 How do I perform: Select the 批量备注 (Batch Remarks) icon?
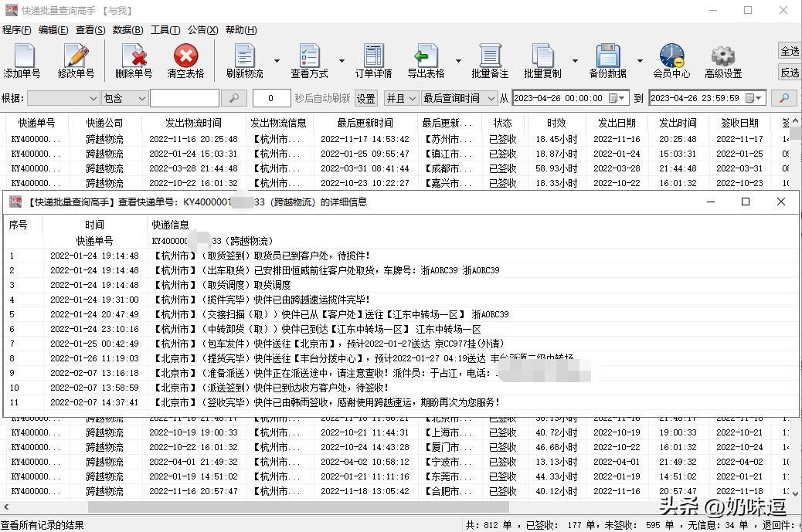point(491,59)
